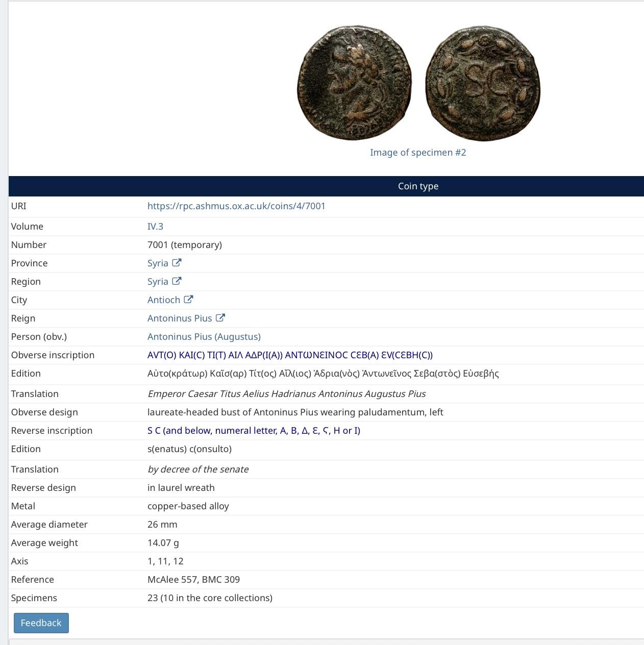
Task: Open the Syria link in Region row
Action: point(158,282)
